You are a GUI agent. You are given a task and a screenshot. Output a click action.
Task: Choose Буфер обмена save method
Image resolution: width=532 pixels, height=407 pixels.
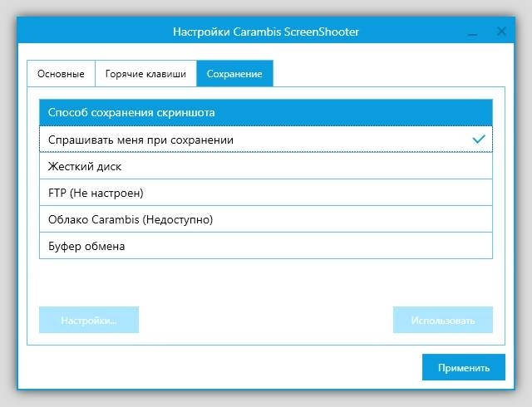tap(266, 246)
